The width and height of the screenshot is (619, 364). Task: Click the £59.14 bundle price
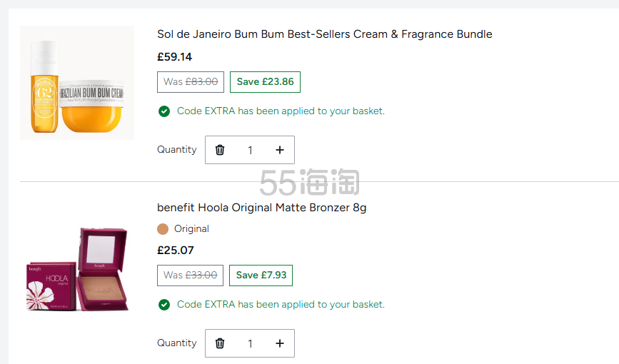[x=175, y=57]
